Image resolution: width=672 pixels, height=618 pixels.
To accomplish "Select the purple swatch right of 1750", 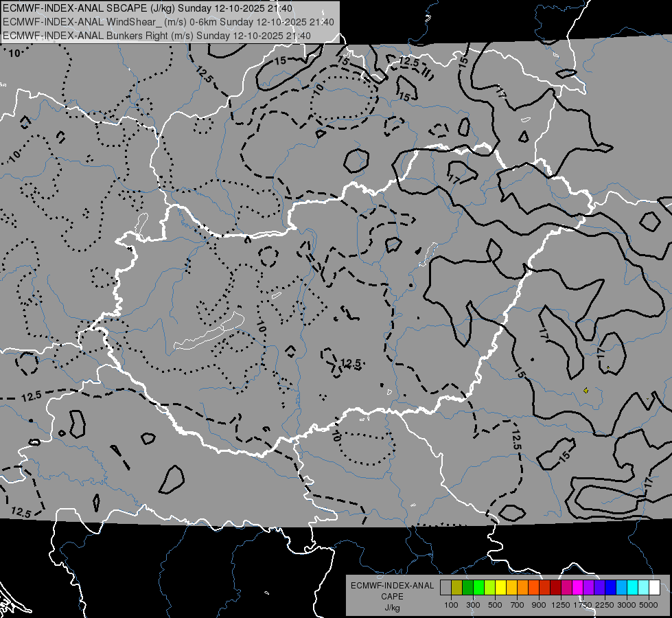I will click(589, 588).
